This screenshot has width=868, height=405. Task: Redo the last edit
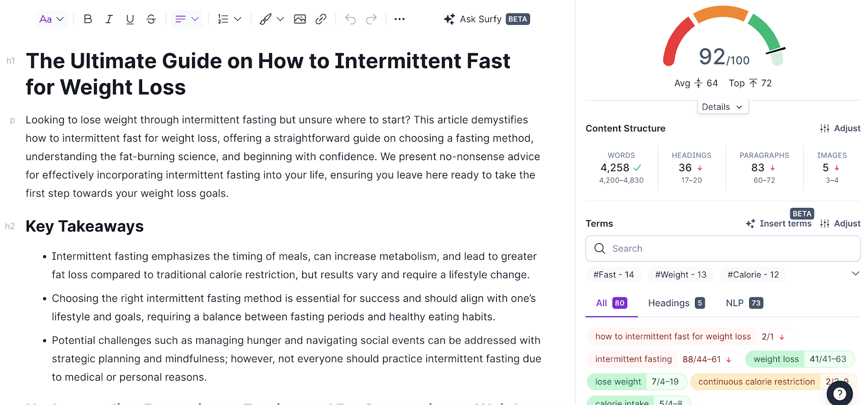(x=372, y=18)
